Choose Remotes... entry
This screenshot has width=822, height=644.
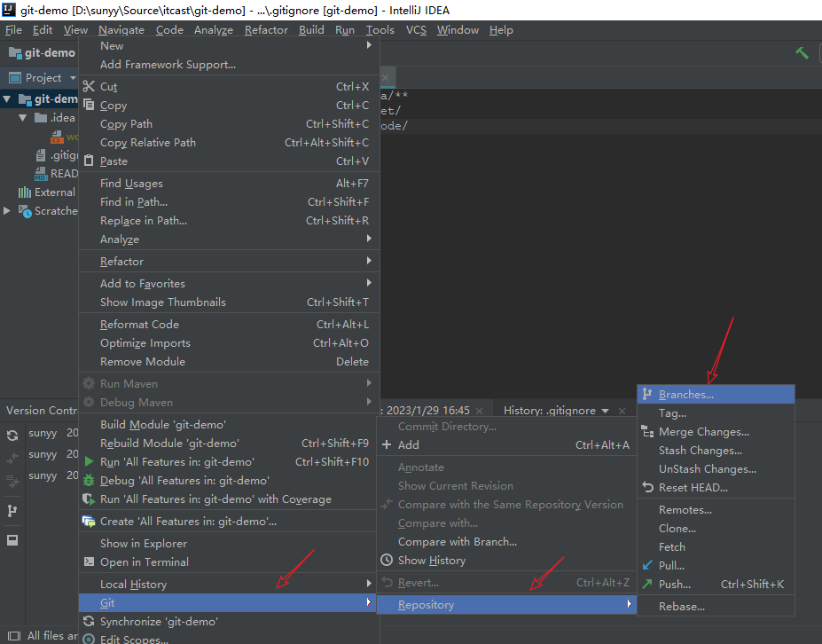pos(716,510)
